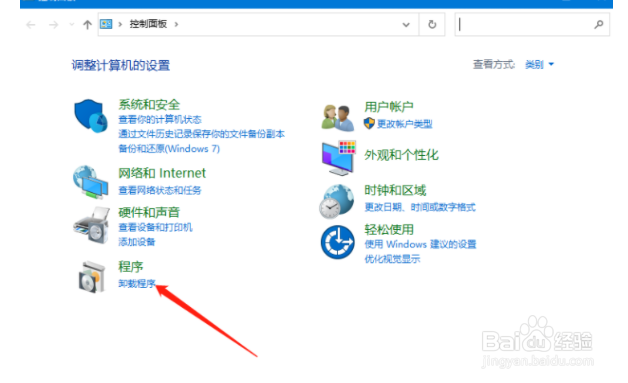Open recent locations dropdown arrow
The width and height of the screenshot is (628, 383).
click(72, 24)
